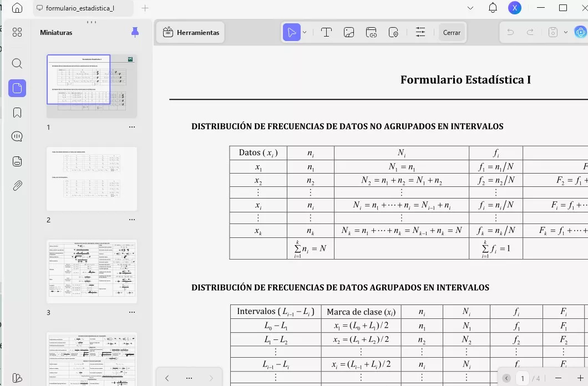Viewport: 588px width, 386px height.
Task: Collapse the page bar left chevron
Action: [506, 378]
